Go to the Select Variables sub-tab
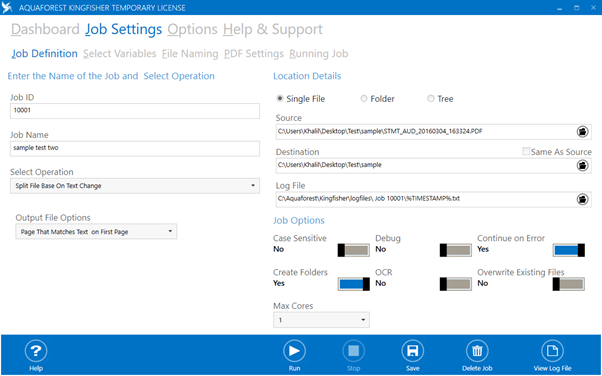This screenshot has width=602, height=376. 120,54
